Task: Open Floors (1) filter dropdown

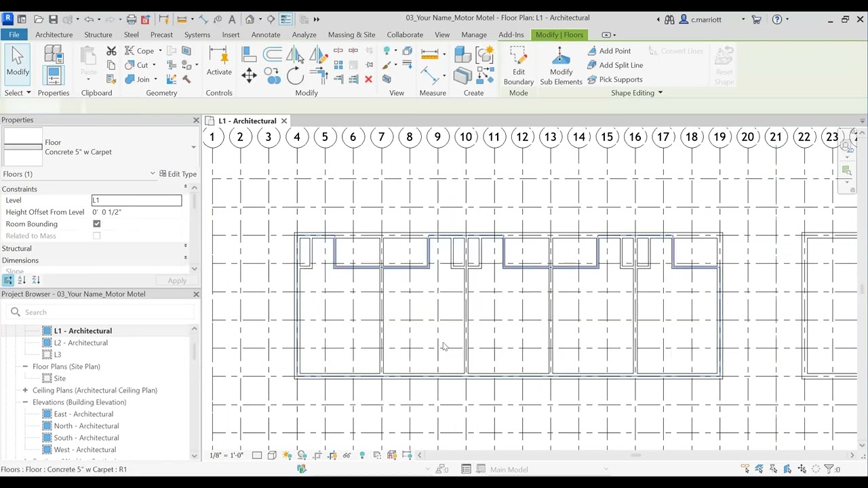Action: click(x=153, y=174)
